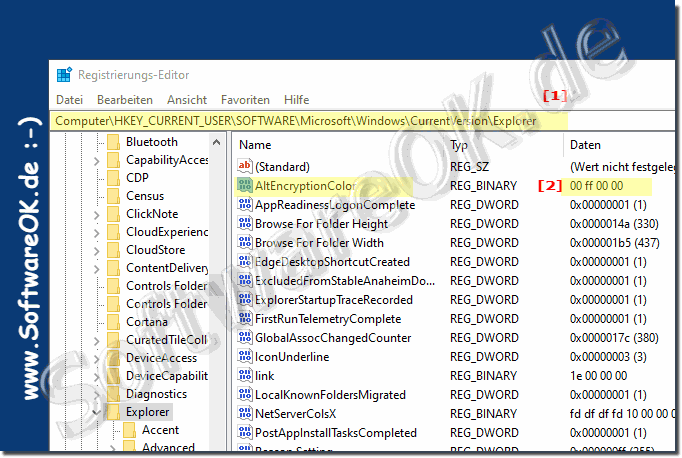This screenshot has height=458, width=682.
Task: Click the Explorer folder icon
Action: [114, 412]
